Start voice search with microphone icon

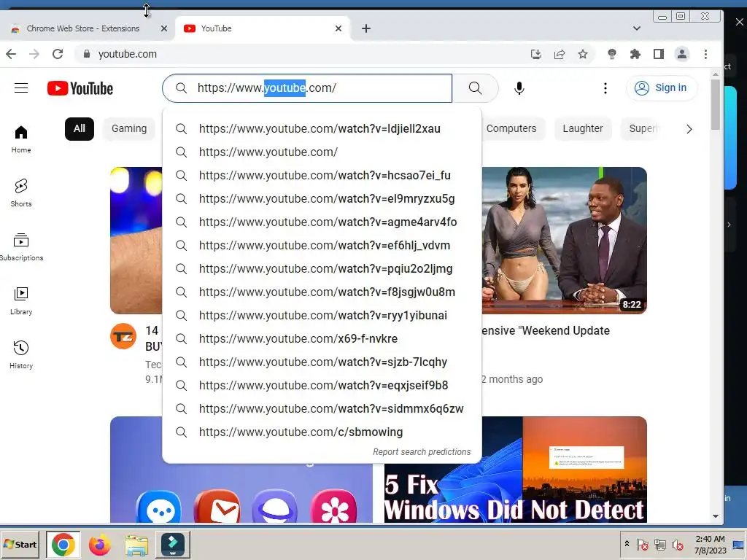click(x=519, y=88)
